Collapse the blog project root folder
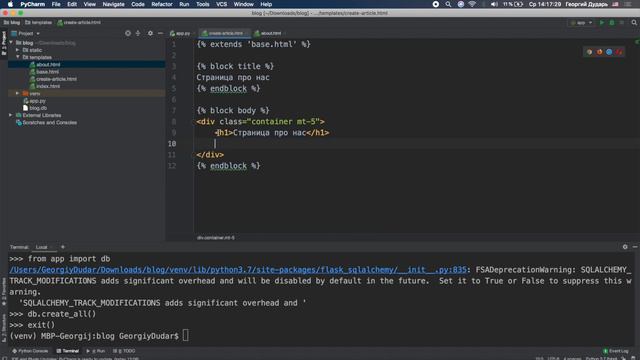 coord(11,43)
